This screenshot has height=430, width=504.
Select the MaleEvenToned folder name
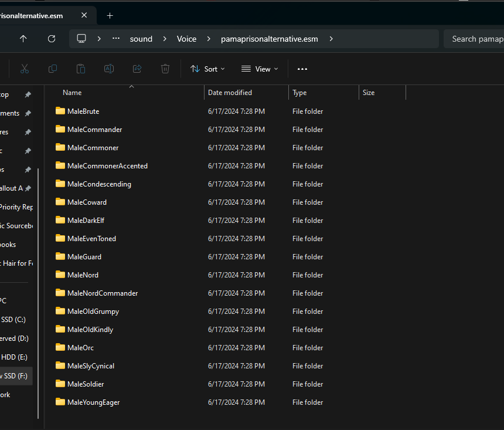[91, 239]
